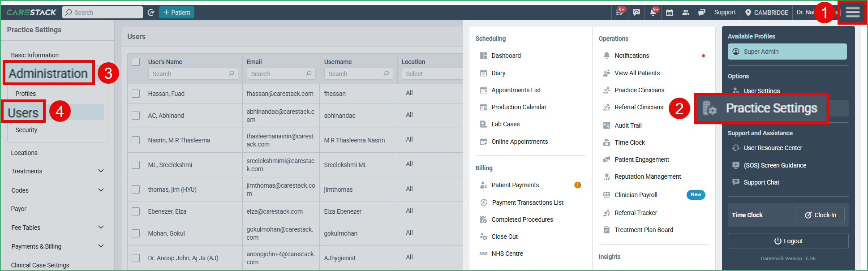Click the Reputation Management icon
Viewport: 868px width, 271px height.
[606, 176]
